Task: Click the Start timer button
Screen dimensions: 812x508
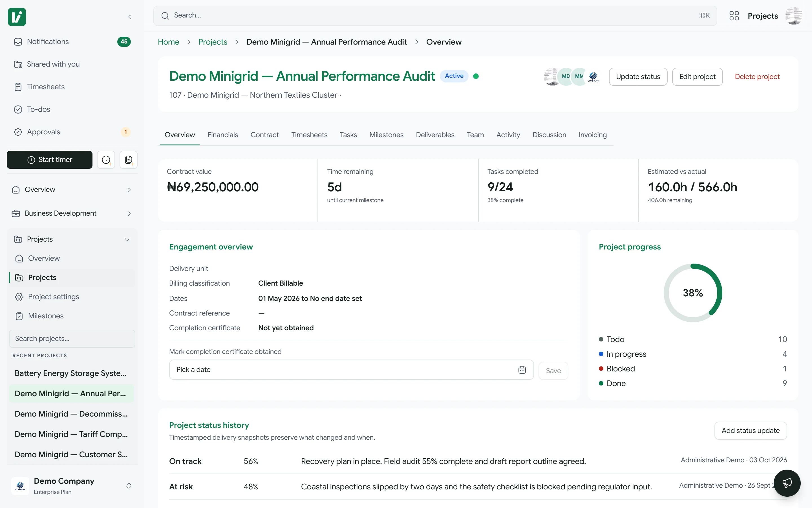Action: click(x=50, y=159)
